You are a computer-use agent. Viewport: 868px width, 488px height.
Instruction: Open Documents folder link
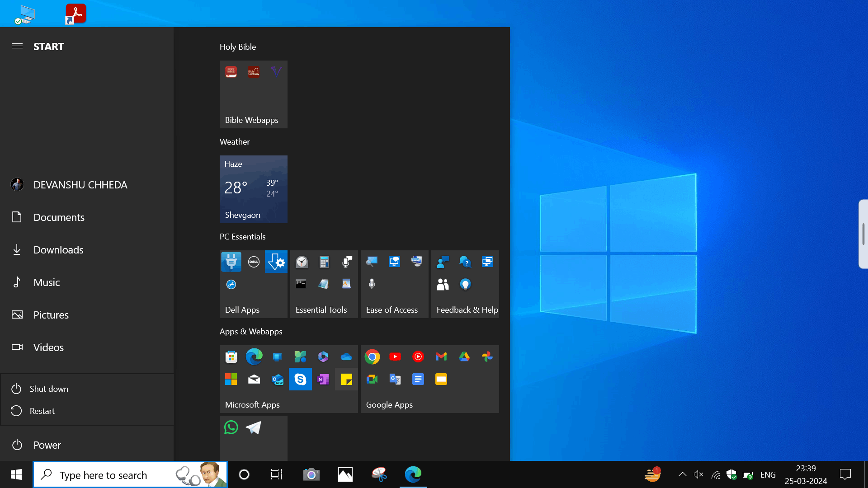(59, 217)
